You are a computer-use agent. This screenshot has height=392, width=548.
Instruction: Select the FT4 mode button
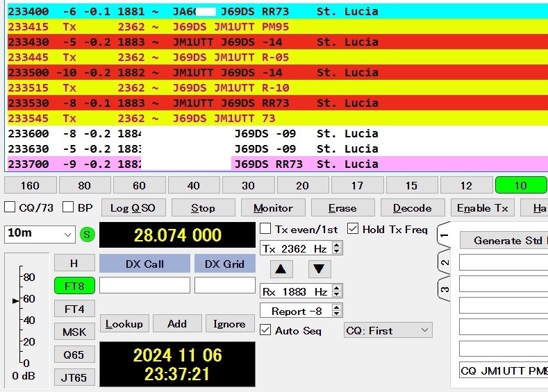pyautogui.click(x=74, y=309)
